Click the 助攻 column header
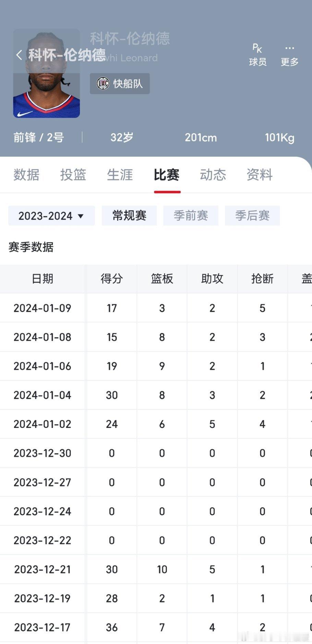This screenshot has width=312, height=644. (x=212, y=279)
